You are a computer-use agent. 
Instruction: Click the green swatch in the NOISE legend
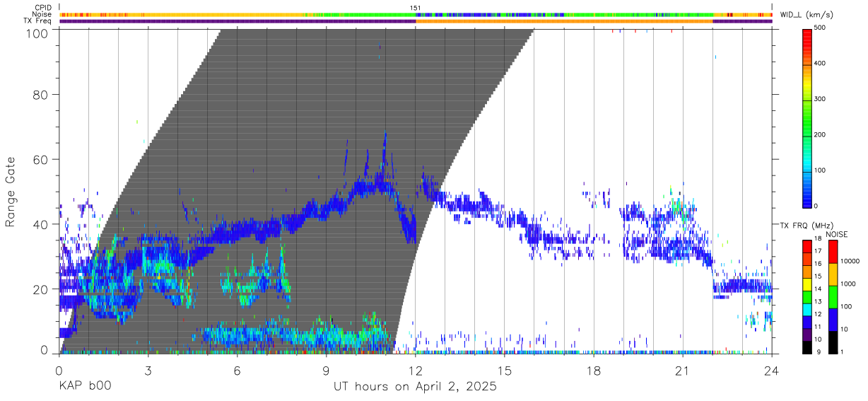pos(833,297)
